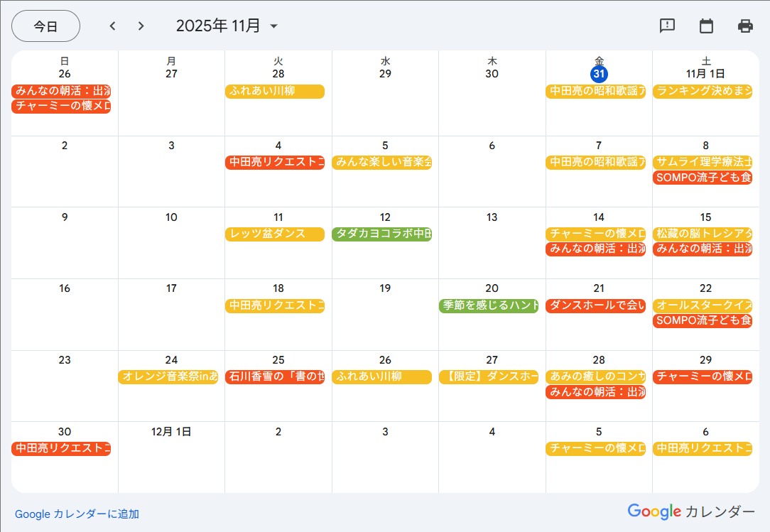
Task: Open ふれあい川柳 event on the 28th
Action: 275,92
